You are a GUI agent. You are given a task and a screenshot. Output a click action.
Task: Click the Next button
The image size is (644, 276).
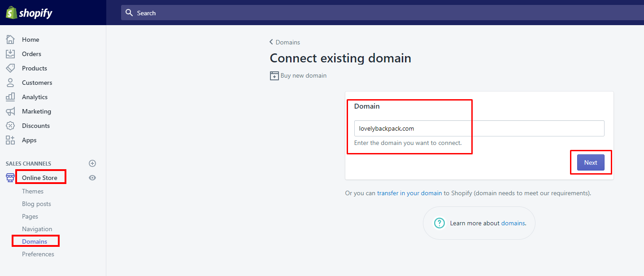tap(591, 162)
